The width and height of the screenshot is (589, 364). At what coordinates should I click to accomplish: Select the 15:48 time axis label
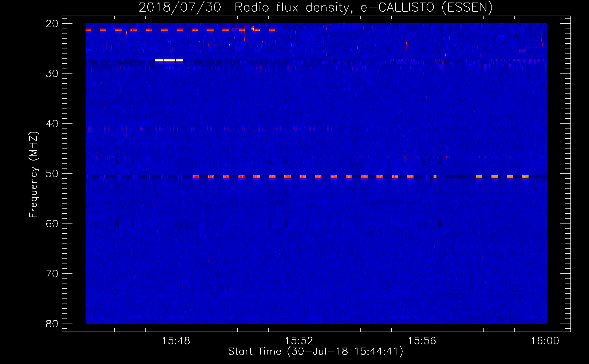(176, 341)
